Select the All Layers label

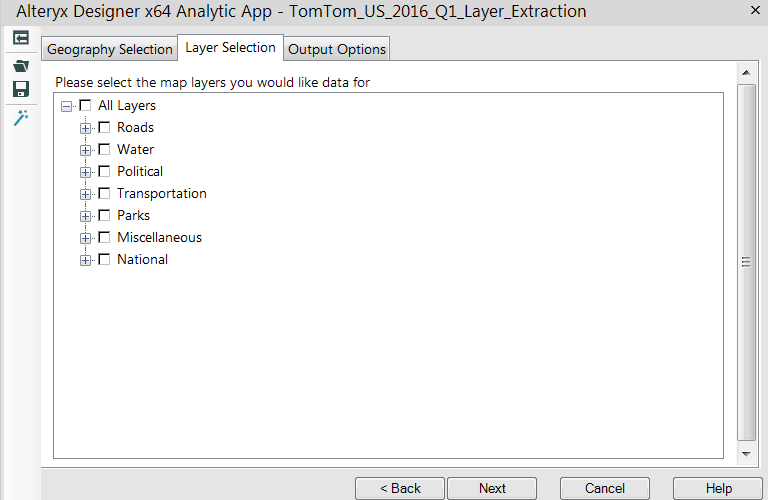coord(127,105)
